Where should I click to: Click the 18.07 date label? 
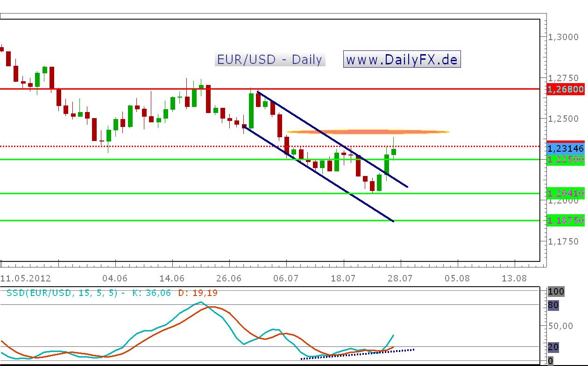click(x=343, y=278)
